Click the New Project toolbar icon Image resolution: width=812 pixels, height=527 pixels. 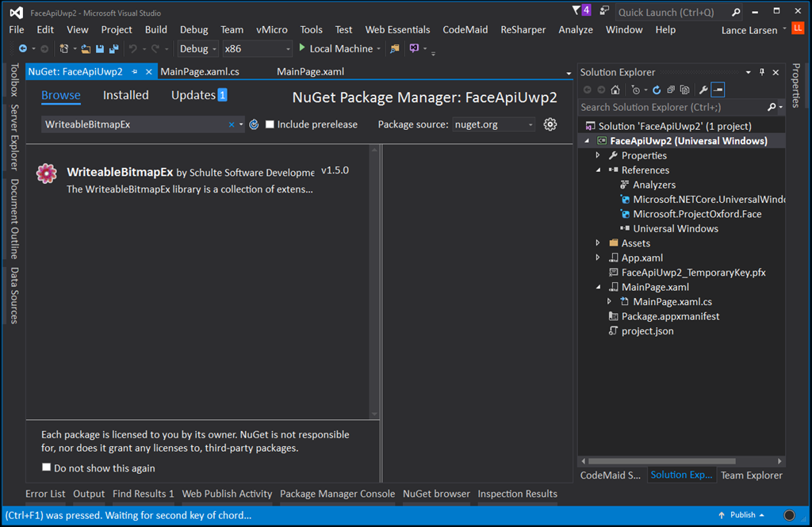63,48
